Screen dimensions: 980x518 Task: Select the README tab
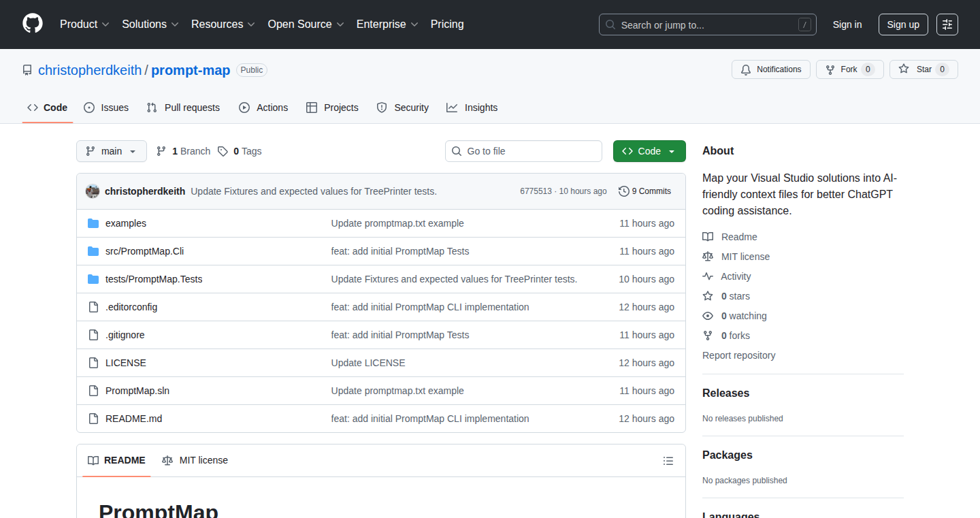[116, 460]
